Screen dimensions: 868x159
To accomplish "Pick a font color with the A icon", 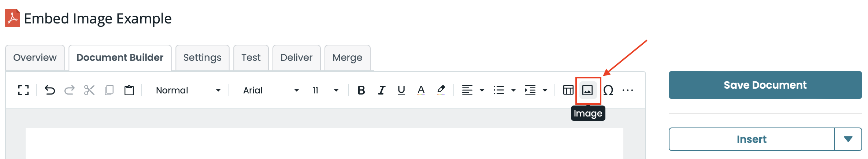I will [x=421, y=90].
